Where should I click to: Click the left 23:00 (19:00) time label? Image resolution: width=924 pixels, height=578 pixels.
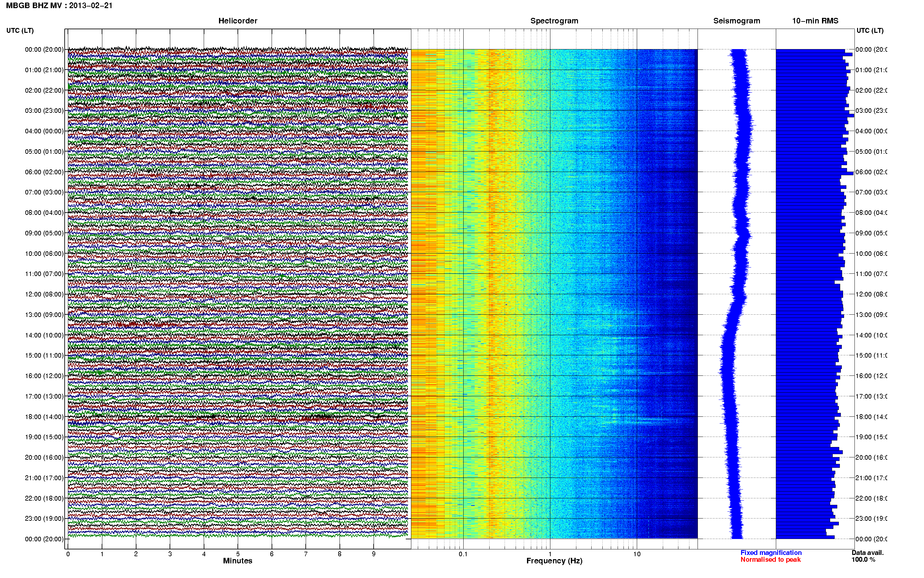[x=44, y=519]
